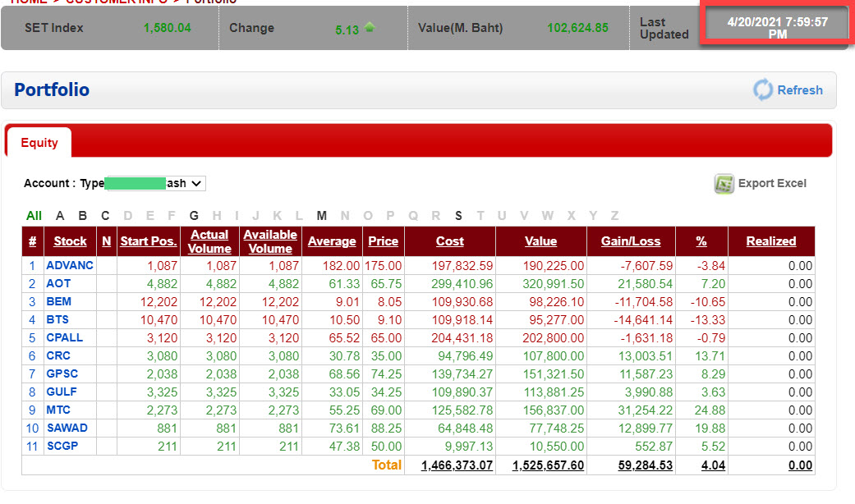Click the Export Excel spreadsheet icon
This screenshot has height=504, width=855.
tap(724, 184)
